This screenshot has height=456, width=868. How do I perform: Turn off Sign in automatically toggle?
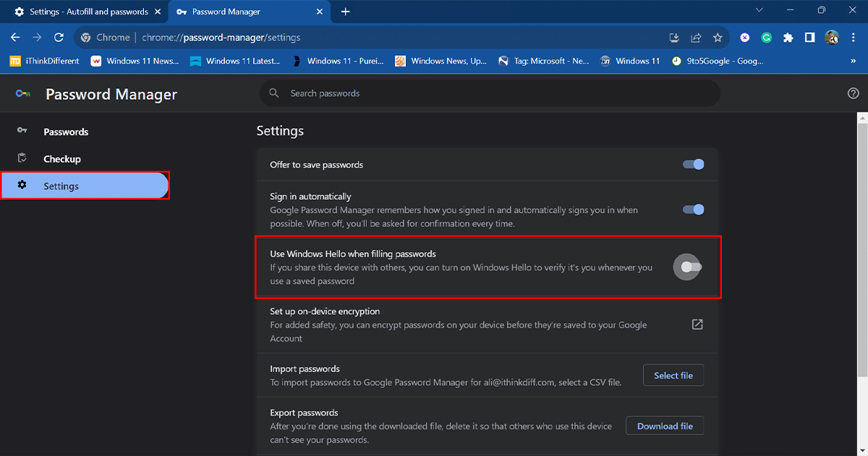[x=693, y=209]
